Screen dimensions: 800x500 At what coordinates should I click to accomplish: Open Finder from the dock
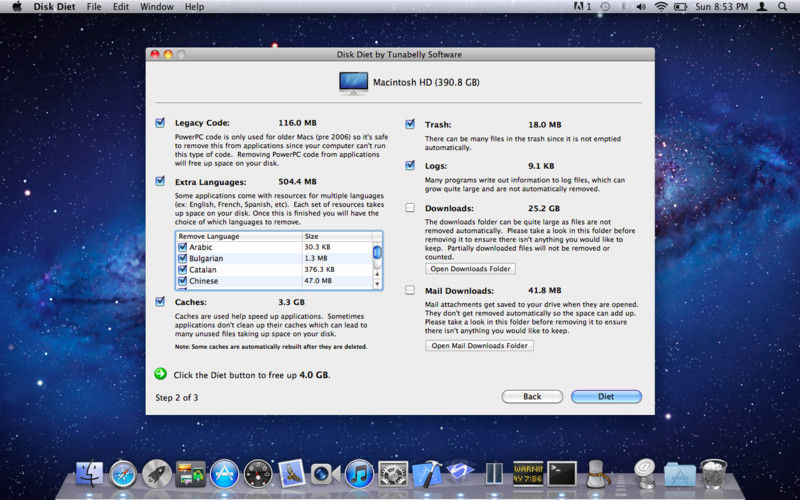(x=89, y=474)
